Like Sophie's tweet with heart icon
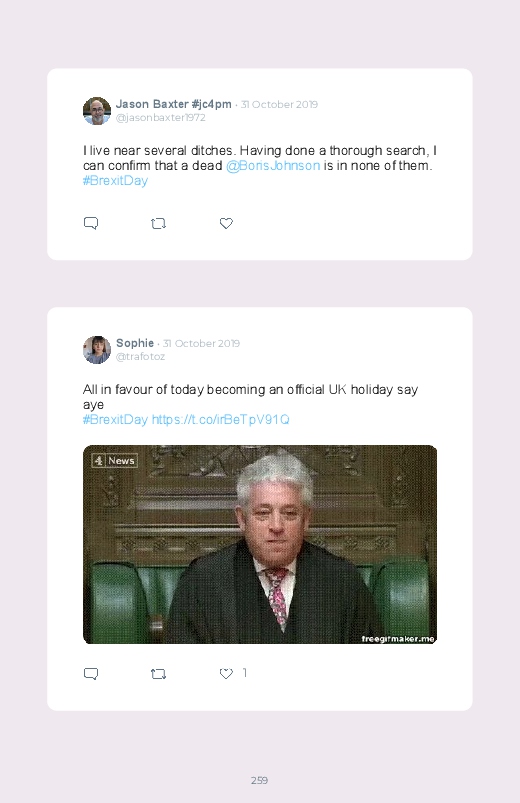The height and width of the screenshot is (803, 520). [226, 673]
